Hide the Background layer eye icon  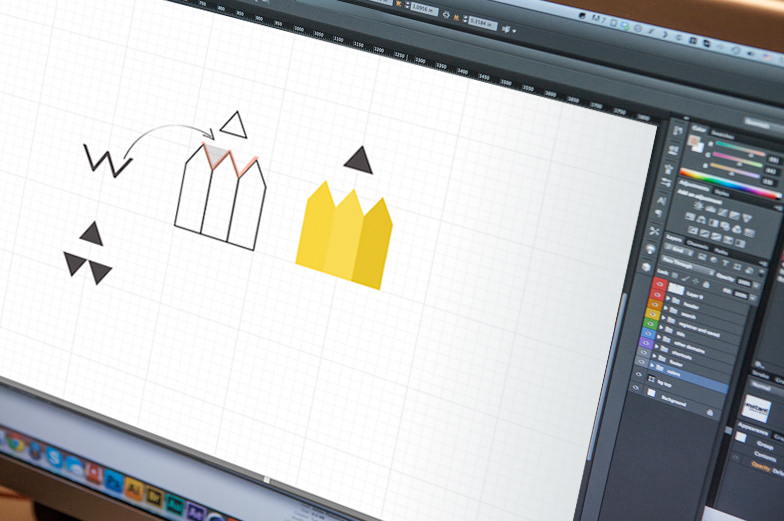click(636, 388)
